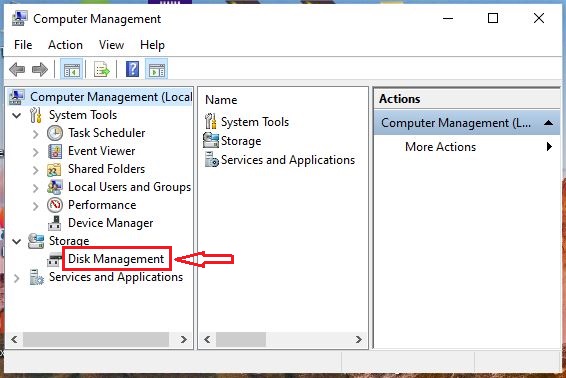Image resolution: width=566 pixels, height=378 pixels.
Task: Open the File menu
Action: (x=23, y=45)
